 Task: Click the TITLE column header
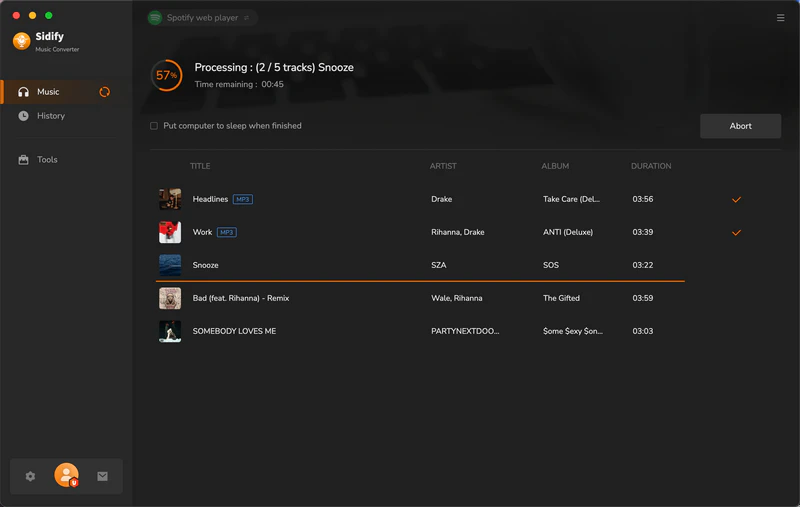point(200,166)
